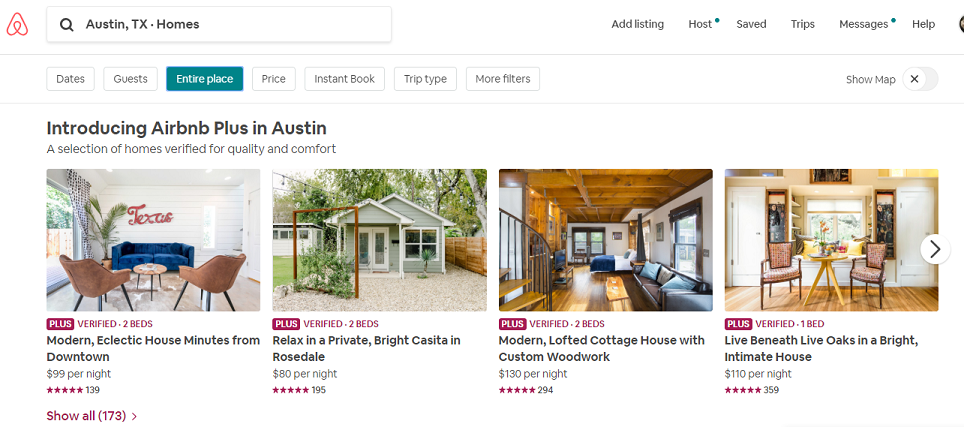This screenshot has width=964, height=427.
Task: Toggle the Entire place filter
Action: (x=204, y=79)
